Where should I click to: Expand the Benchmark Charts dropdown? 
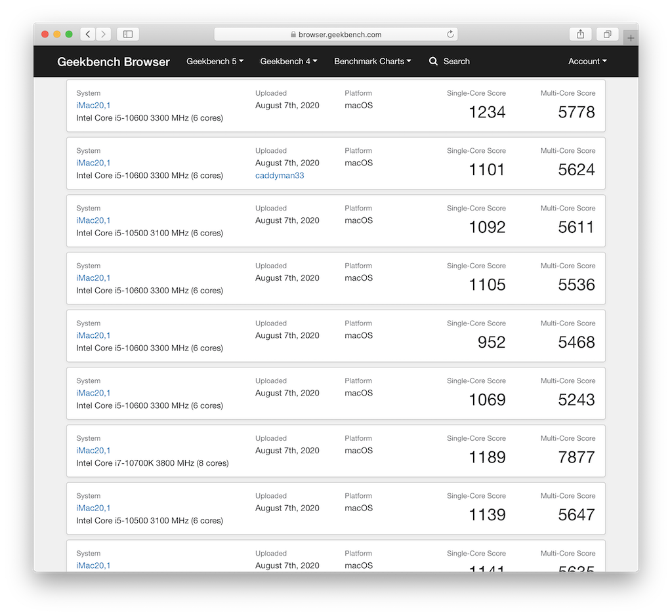pyautogui.click(x=373, y=61)
